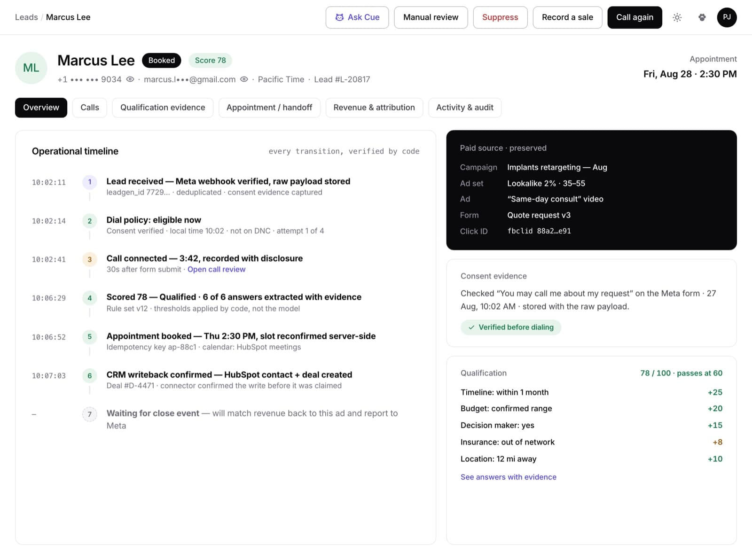This screenshot has height=560, width=752.
Task: Click 'Insurance: out of network' row
Action: click(591, 442)
